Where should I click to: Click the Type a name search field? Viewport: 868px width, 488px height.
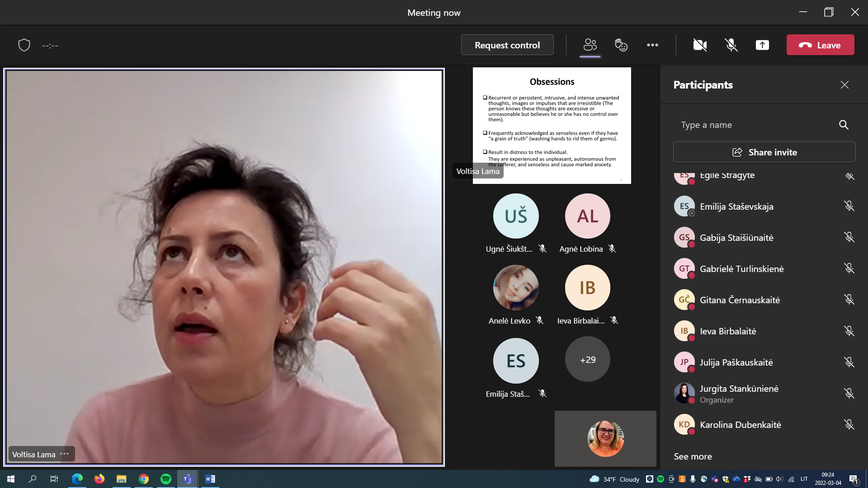tap(755, 125)
